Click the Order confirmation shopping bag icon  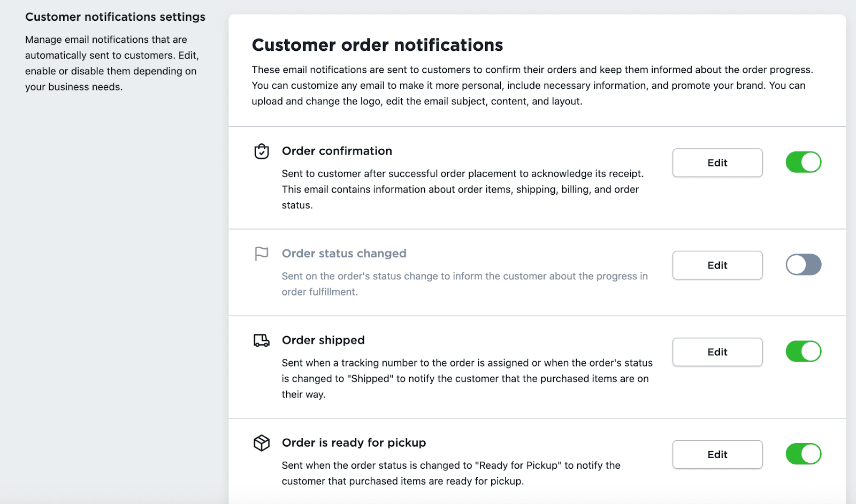click(262, 151)
